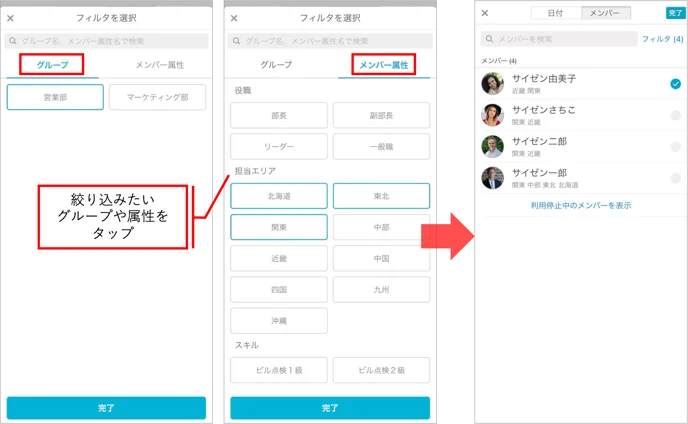Select サイゼン二郎 with the radio circle
The width and height of the screenshot is (688, 424).
click(675, 147)
